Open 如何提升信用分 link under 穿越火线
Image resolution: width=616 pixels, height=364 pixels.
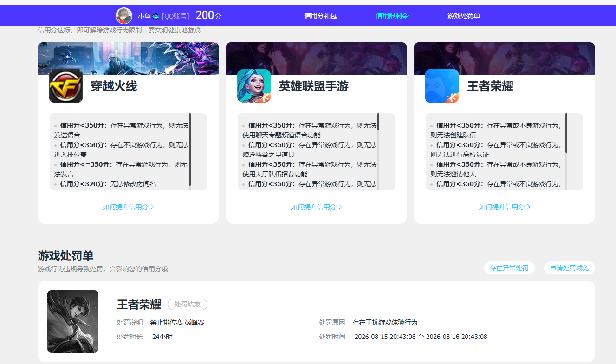coord(128,207)
